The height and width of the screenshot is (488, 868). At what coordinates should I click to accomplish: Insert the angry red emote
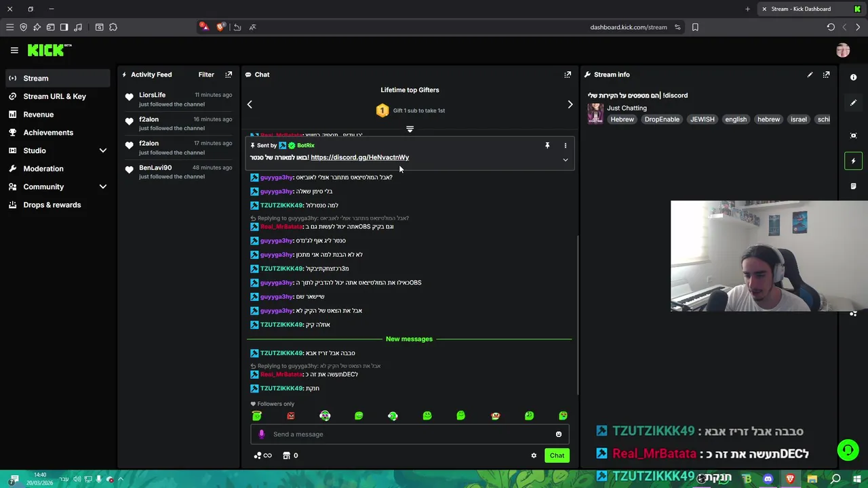tap(291, 415)
